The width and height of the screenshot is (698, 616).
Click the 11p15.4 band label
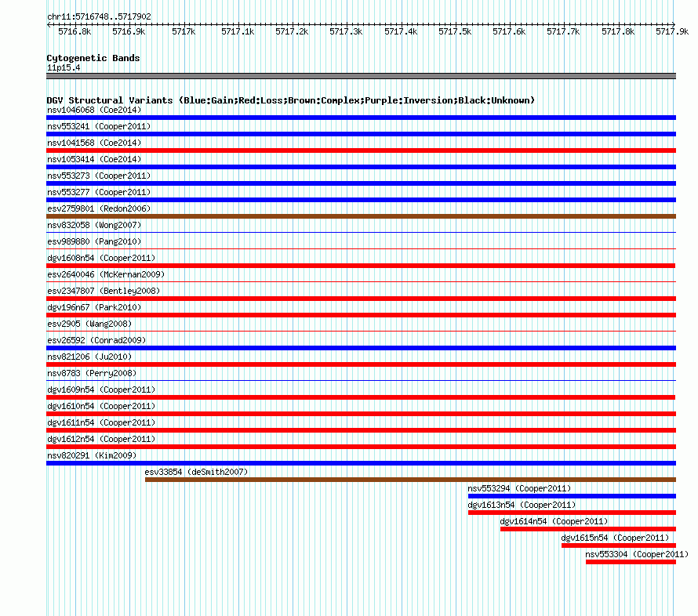click(x=64, y=68)
